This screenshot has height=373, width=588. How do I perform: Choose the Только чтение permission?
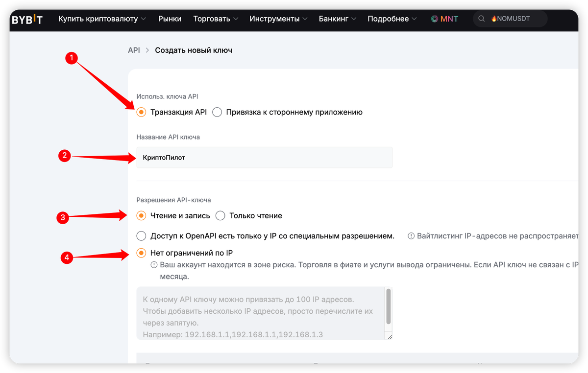click(220, 216)
